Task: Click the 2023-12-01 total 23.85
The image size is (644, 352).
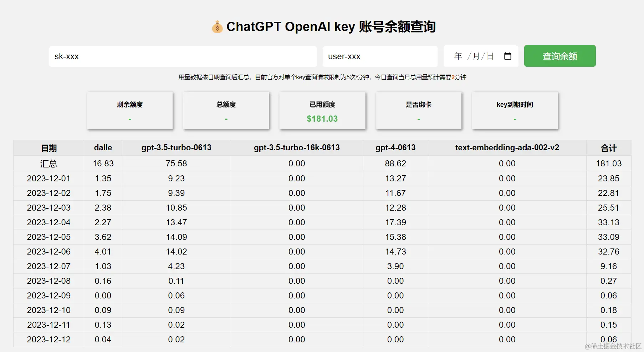Action: coord(609,178)
